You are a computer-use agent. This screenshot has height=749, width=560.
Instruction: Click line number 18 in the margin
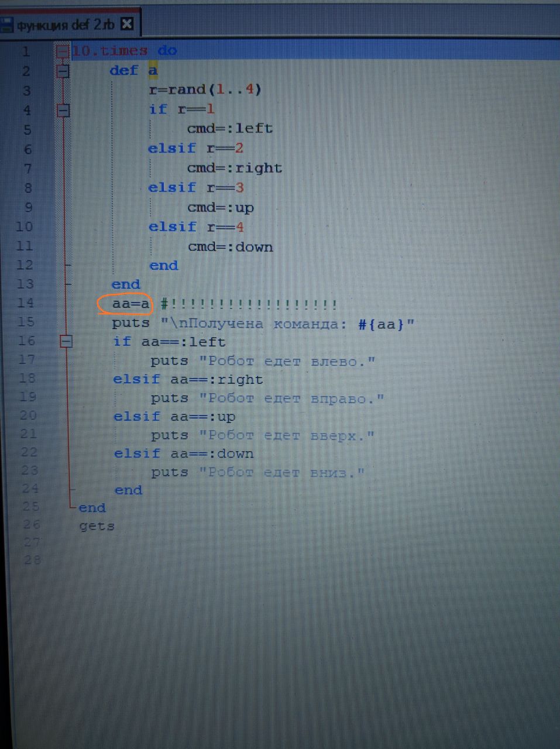pos(28,377)
